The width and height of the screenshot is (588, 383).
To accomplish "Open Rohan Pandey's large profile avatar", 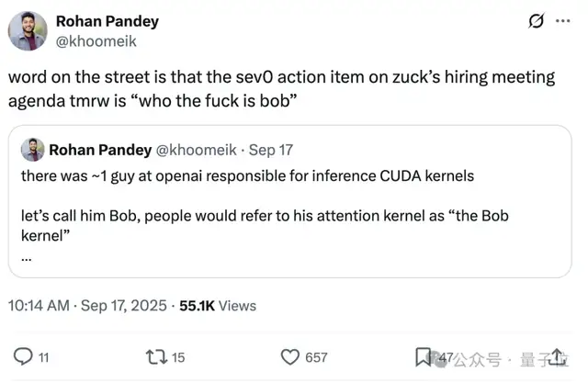I will 28,30.
